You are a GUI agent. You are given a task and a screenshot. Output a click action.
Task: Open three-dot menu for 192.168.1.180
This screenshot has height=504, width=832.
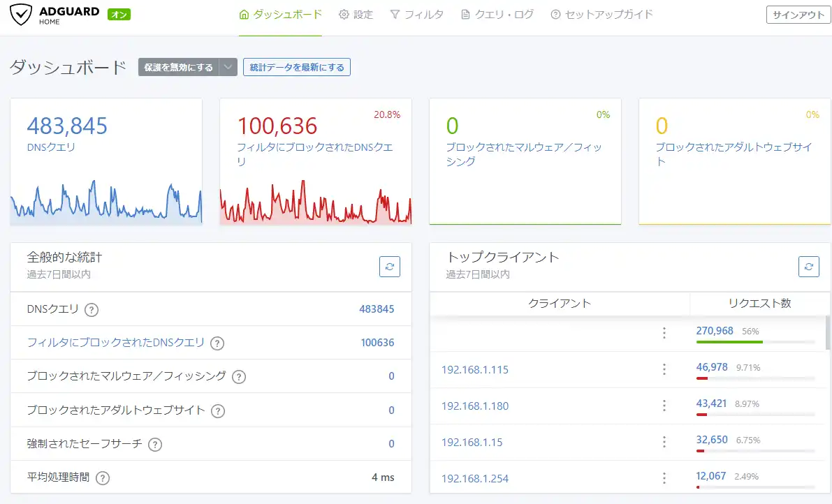click(x=664, y=406)
